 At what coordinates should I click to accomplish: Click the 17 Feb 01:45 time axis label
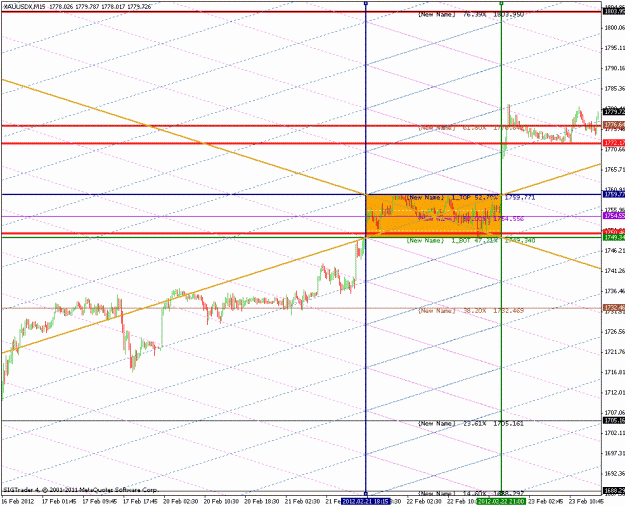[59, 501]
